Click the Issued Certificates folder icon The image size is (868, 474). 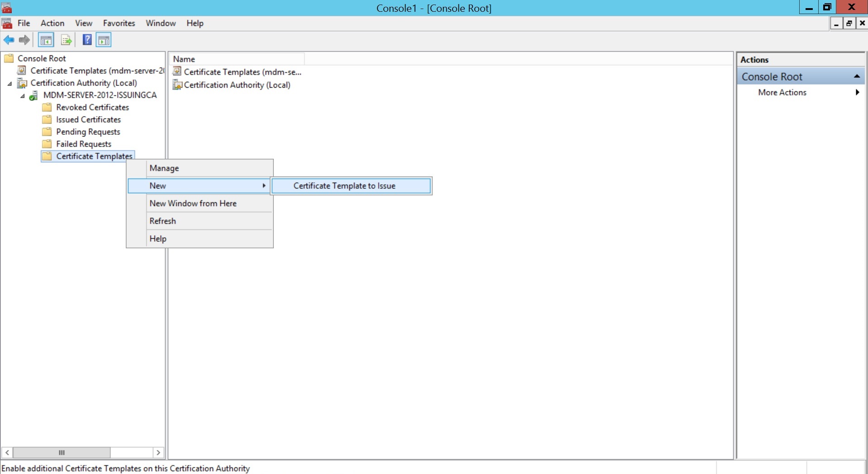tap(48, 119)
